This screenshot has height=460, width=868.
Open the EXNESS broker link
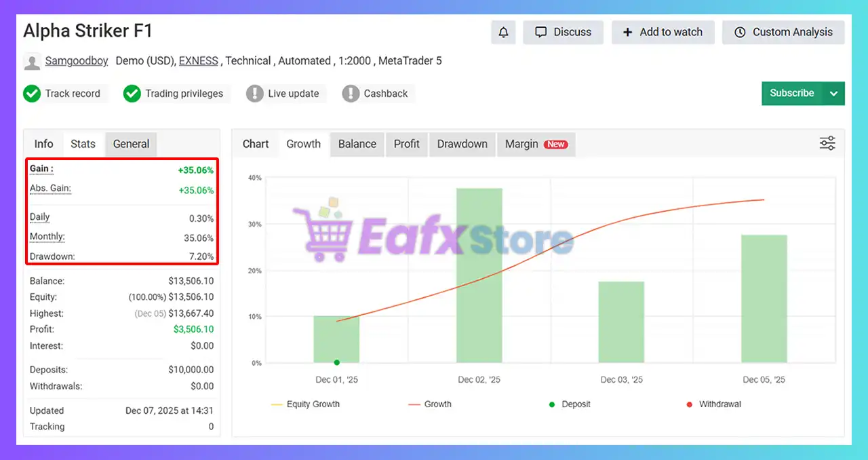(x=198, y=61)
